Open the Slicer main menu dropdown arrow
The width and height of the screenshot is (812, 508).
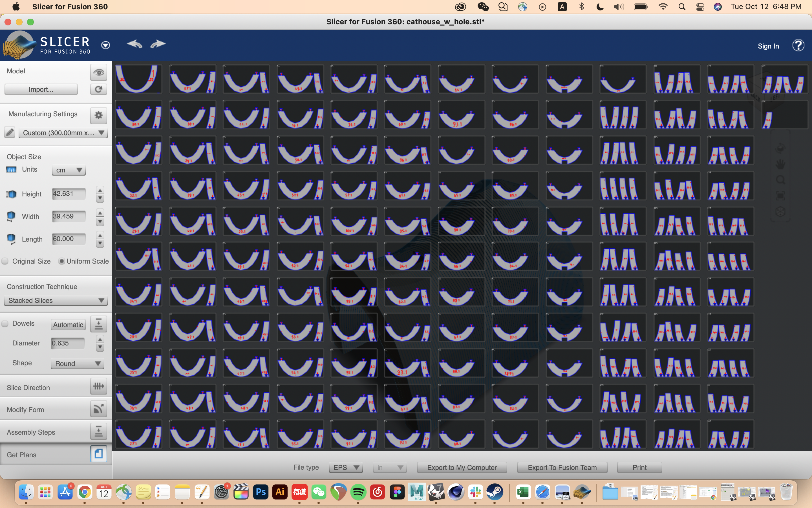106,45
